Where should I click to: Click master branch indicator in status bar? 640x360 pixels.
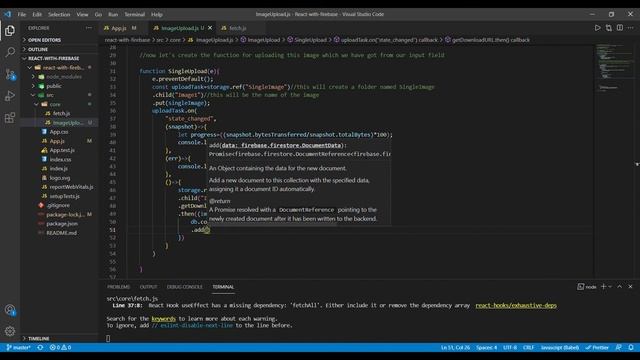[x=18, y=347]
